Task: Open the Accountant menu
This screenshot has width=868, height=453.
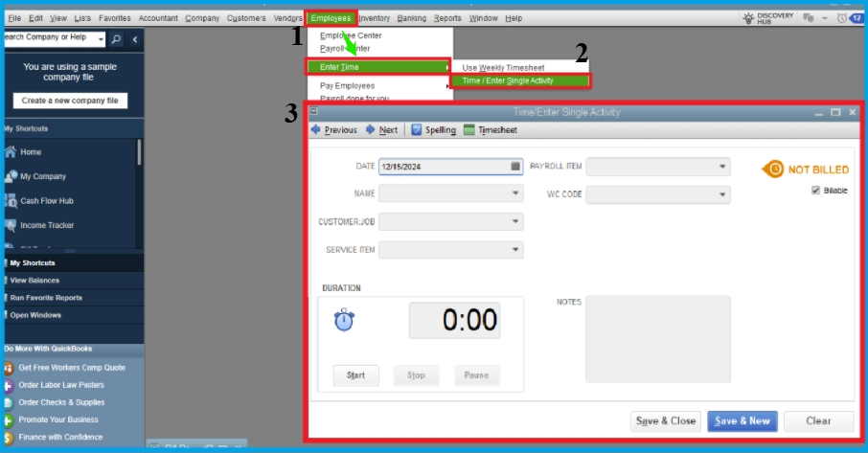Action: click(158, 18)
